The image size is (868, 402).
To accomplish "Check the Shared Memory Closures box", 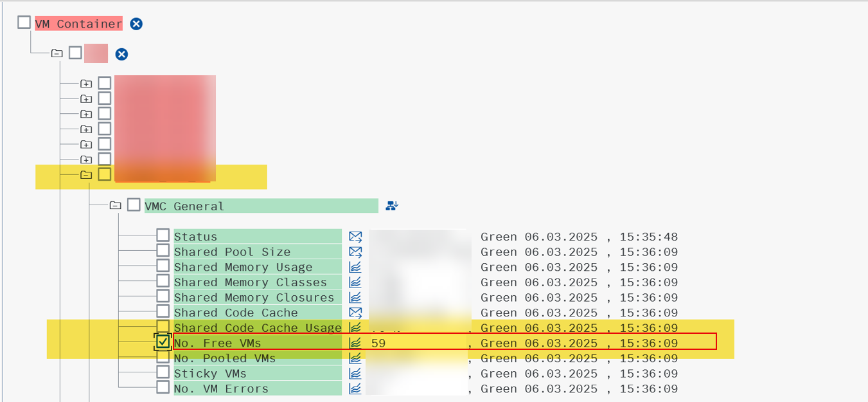I will click(x=163, y=296).
